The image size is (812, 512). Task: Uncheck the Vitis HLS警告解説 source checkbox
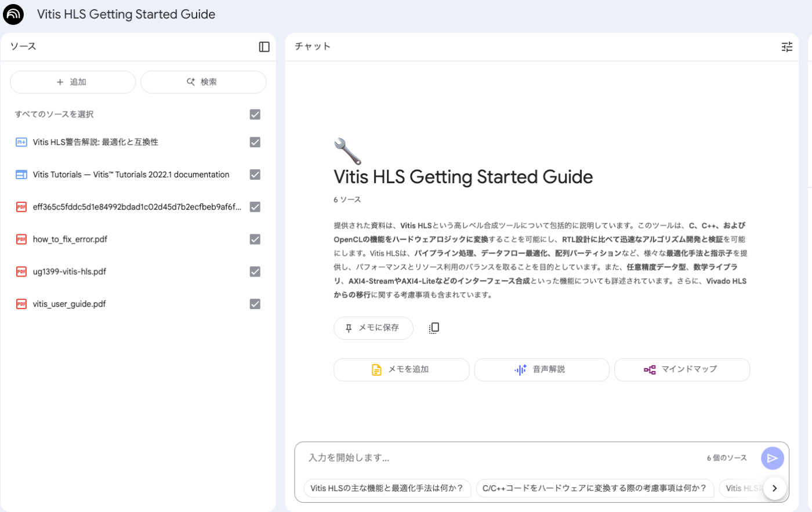[255, 142]
